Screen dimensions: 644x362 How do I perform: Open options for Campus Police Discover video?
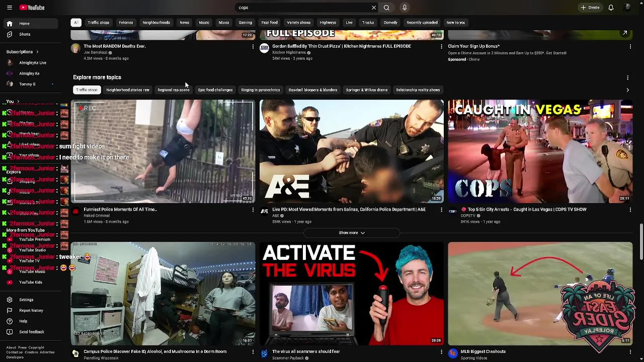pyautogui.click(x=253, y=352)
